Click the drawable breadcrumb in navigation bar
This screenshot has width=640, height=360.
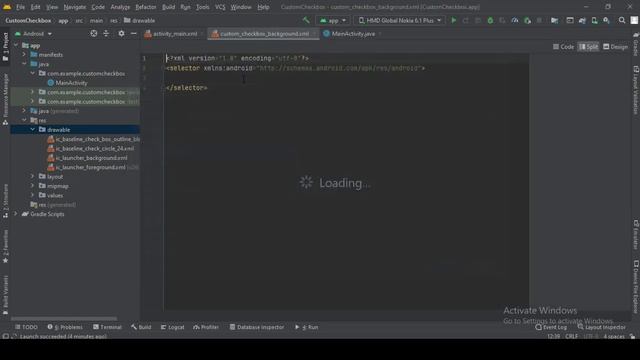tap(140, 20)
